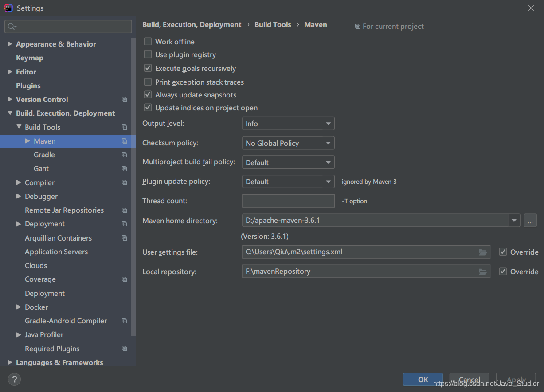Viewport: 544px width, 392px height.
Task: Expand the Languages & Frameworks node
Action: click(x=10, y=362)
